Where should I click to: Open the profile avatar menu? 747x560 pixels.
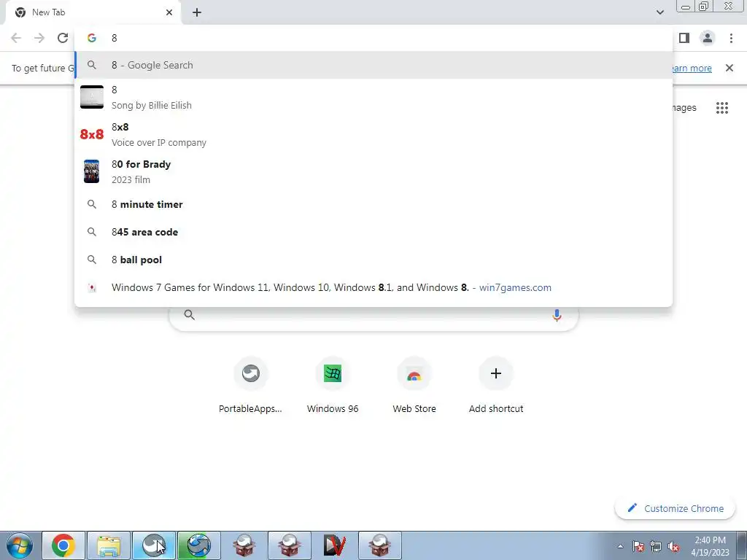point(708,38)
